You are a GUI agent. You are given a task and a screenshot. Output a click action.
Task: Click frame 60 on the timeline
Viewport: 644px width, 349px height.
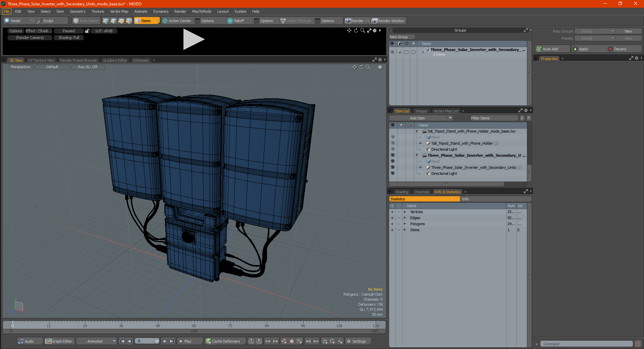tap(194, 324)
